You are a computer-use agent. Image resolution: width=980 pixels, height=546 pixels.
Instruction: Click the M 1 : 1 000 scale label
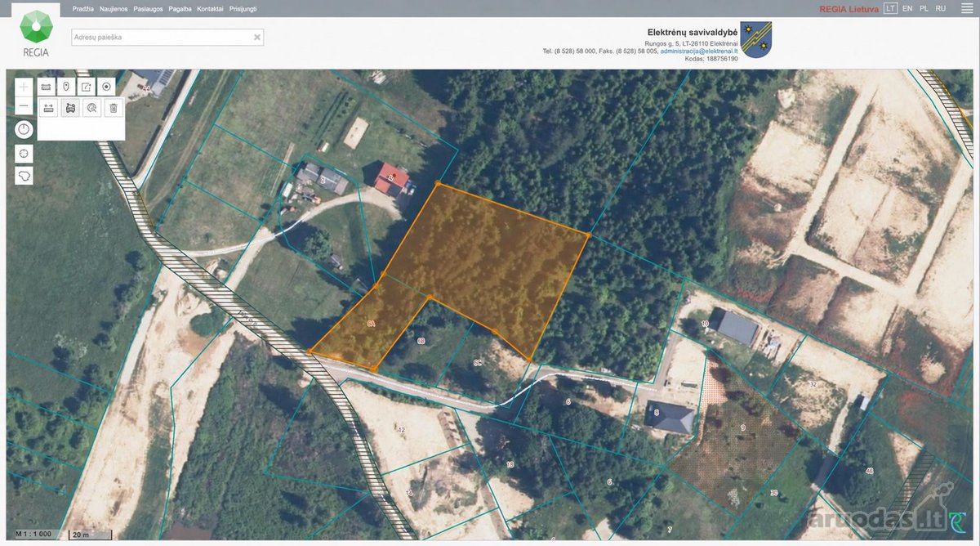(33, 535)
